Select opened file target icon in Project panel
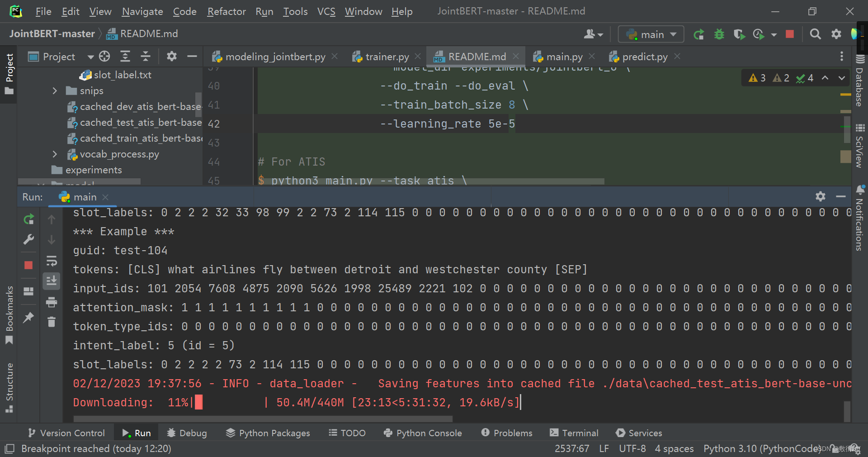868x457 pixels. (104, 56)
